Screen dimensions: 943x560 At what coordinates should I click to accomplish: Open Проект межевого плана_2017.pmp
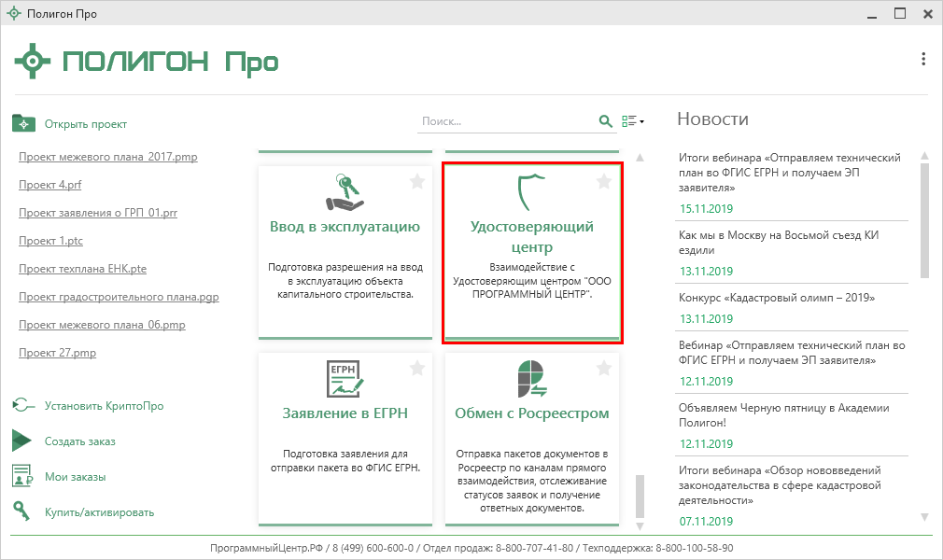coord(107,157)
